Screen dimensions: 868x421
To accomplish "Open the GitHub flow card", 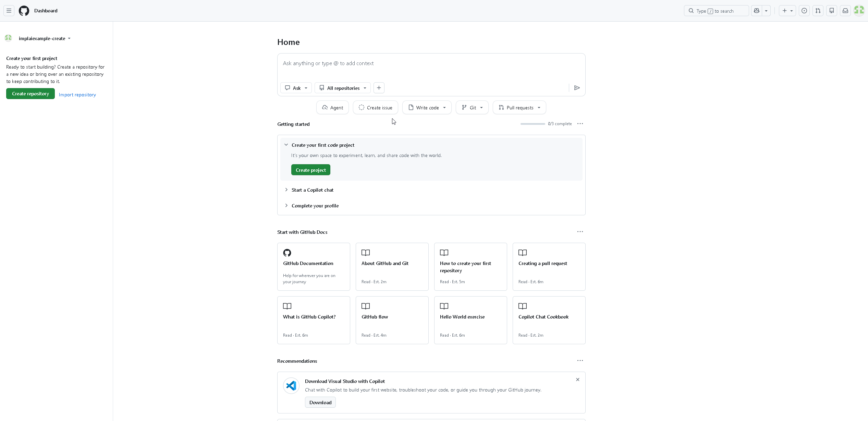I will tap(392, 320).
